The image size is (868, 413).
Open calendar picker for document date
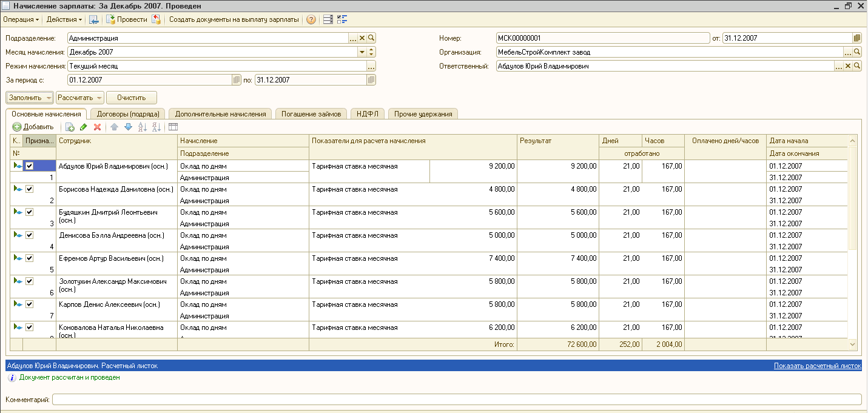coord(857,38)
